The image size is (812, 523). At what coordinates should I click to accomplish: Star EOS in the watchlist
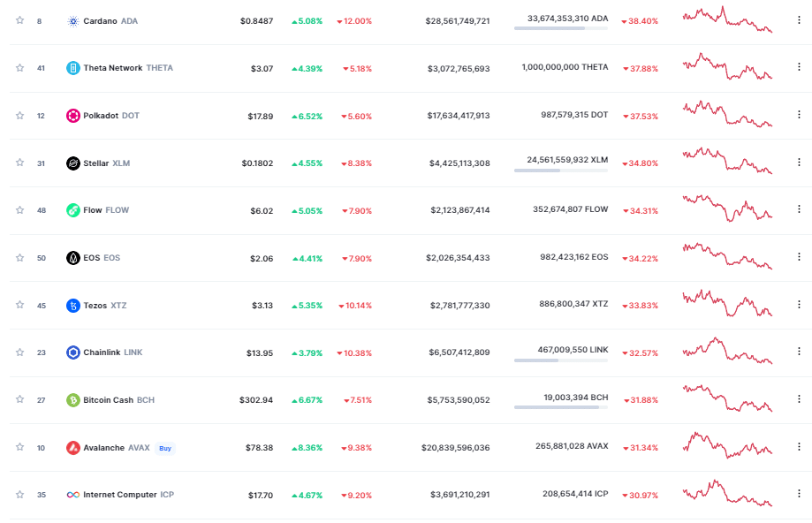coord(19,257)
